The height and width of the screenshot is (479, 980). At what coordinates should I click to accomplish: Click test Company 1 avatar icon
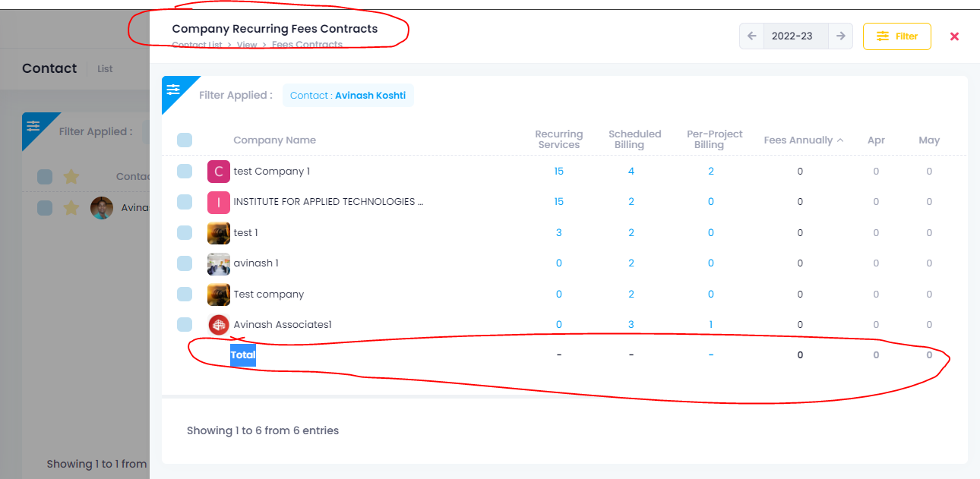pos(219,172)
